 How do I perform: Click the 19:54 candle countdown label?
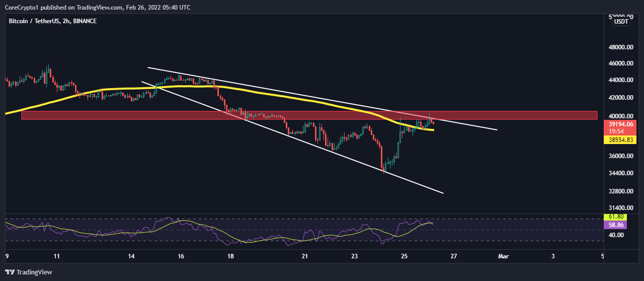(616, 131)
